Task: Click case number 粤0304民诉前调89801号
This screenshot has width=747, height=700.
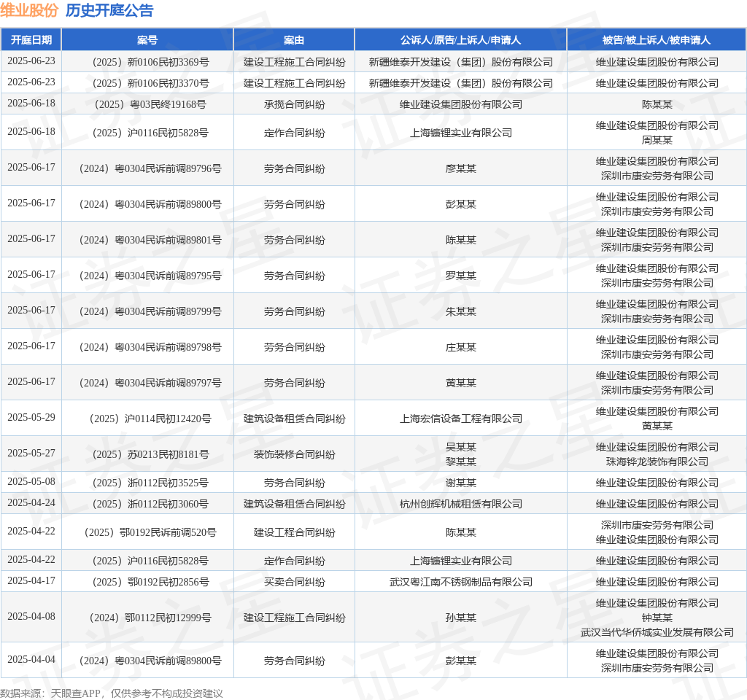Action: point(150,240)
